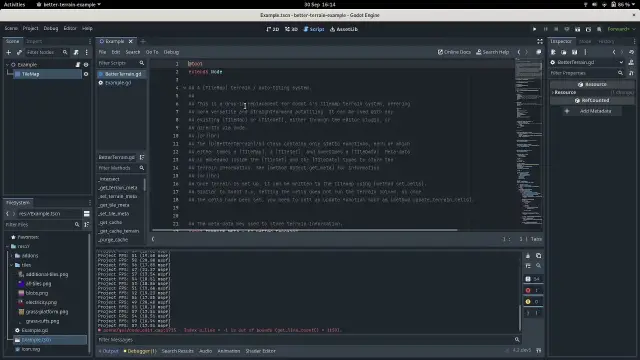This screenshot has height=360, width=640.
Task: Collapse the Example root node
Action: point(7,64)
